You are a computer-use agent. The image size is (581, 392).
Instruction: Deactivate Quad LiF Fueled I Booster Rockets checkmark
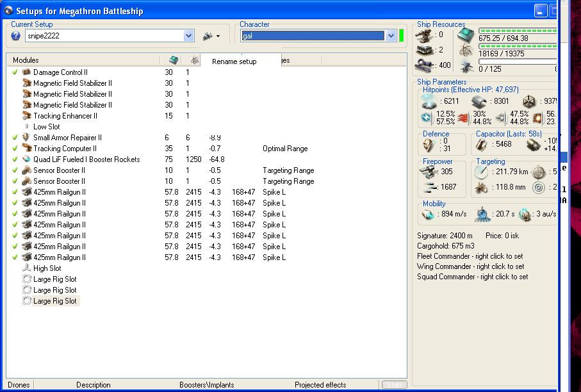[x=15, y=159]
